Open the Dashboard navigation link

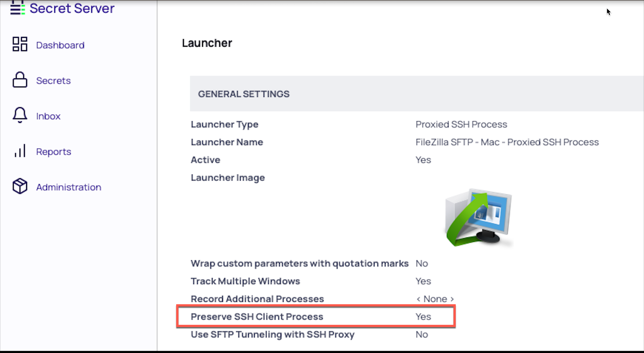click(x=60, y=45)
